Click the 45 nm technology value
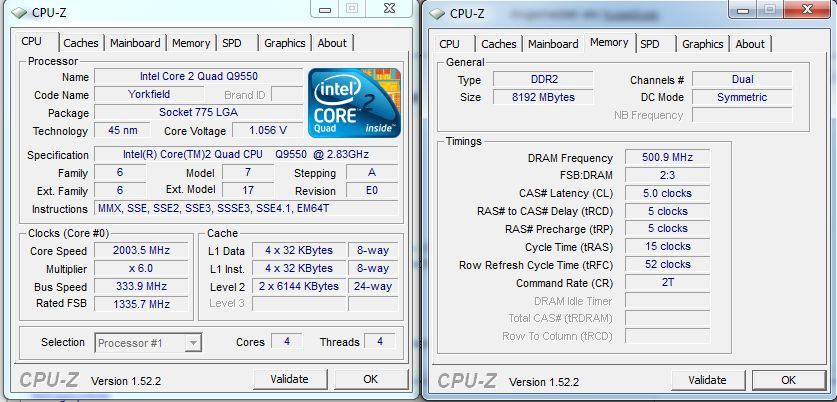This screenshot has width=837, height=402. 122,130
